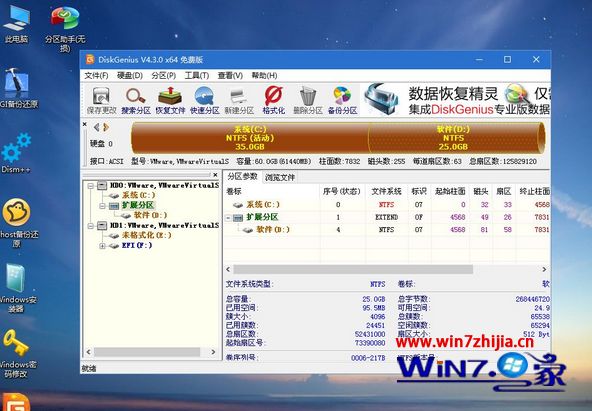Launch the 快速分区 quick partition tool
Screen dimensions: 592x411
pyautogui.click(x=205, y=100)
